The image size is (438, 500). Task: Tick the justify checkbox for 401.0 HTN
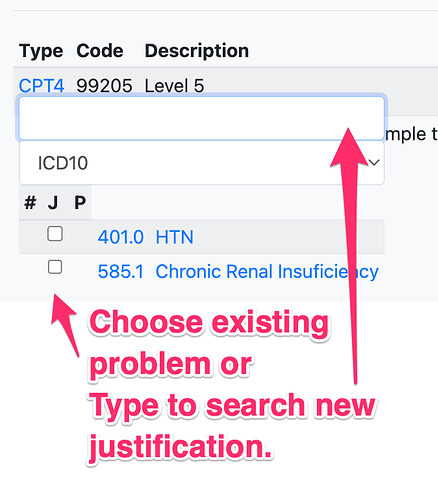55,234
